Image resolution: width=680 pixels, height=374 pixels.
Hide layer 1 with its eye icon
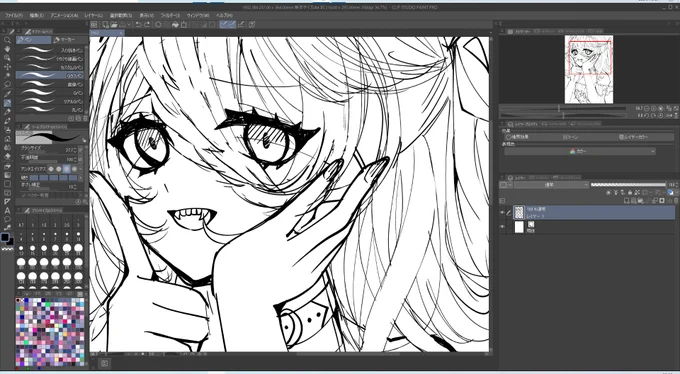point(502,213)
